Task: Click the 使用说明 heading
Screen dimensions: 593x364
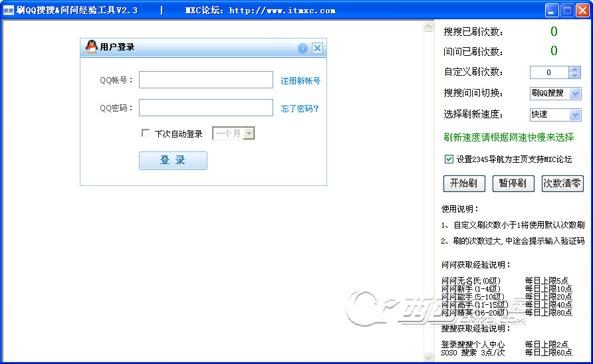Action: pyautogui.click(x=460, y=209)
